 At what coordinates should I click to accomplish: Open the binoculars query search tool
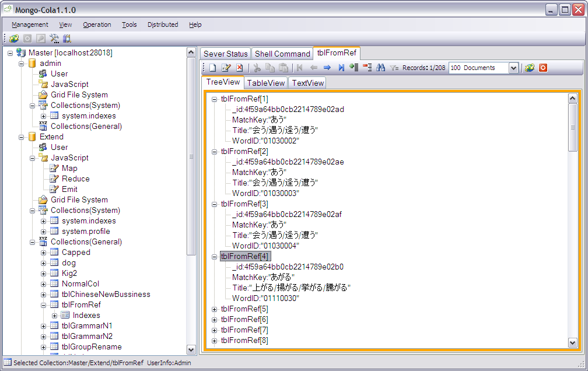pyautogui.click(x=380, y=68)
